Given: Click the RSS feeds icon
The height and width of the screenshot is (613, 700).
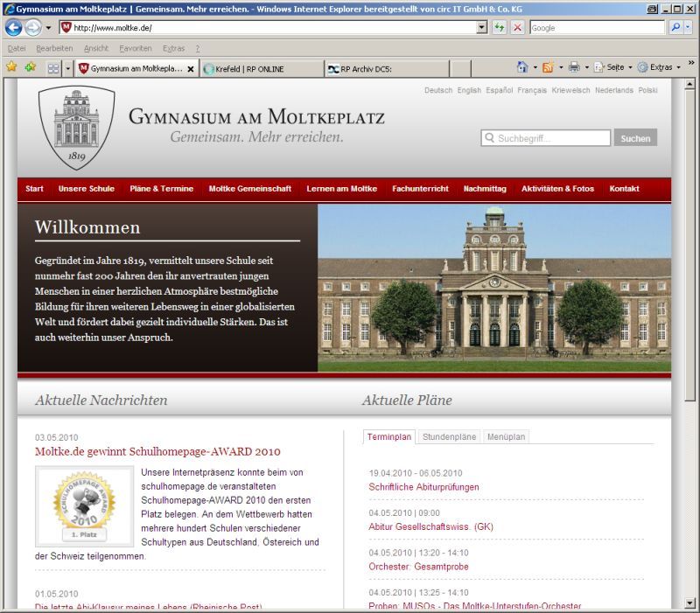Looking at the screenshot, I should coord(548,67).
